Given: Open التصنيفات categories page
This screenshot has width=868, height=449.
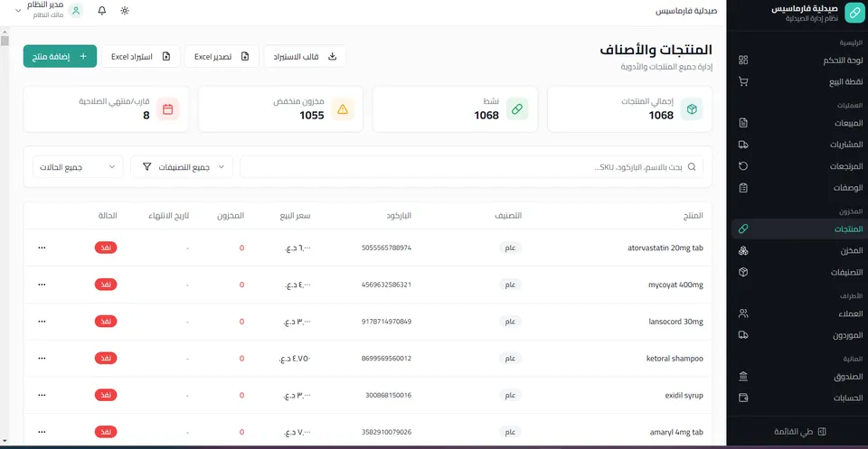Looking at the screenshot, I should point(798,272).
